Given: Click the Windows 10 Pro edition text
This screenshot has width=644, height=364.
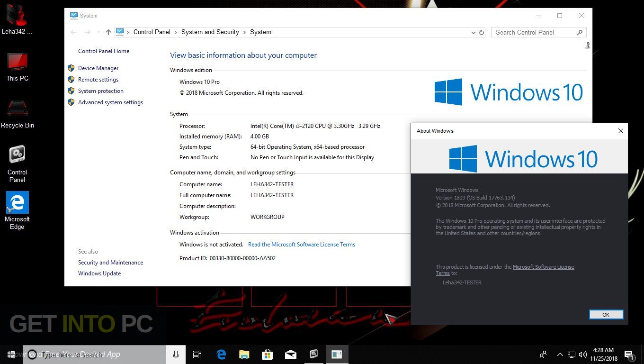Looking at the screenshot, I should point(199,82).
